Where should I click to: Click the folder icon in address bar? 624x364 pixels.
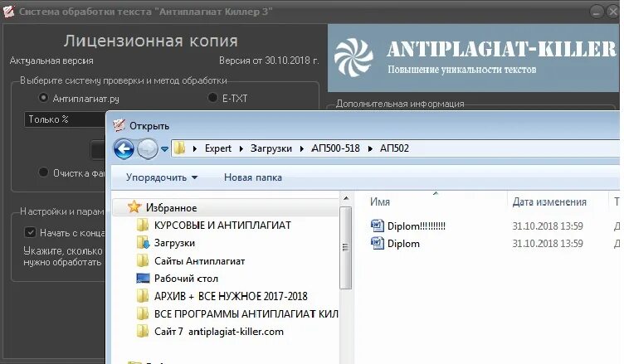point(180,148)
